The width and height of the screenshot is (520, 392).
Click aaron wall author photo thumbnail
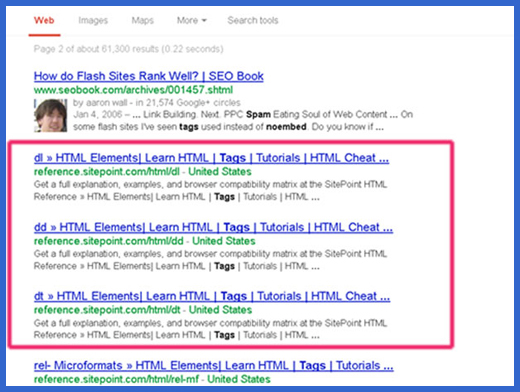[x=50, y=115]
